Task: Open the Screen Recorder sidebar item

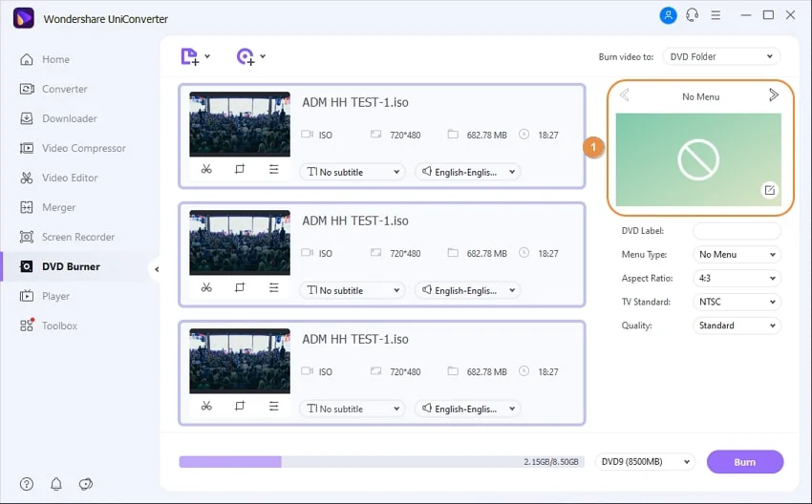Action: [x=77, y=237]
